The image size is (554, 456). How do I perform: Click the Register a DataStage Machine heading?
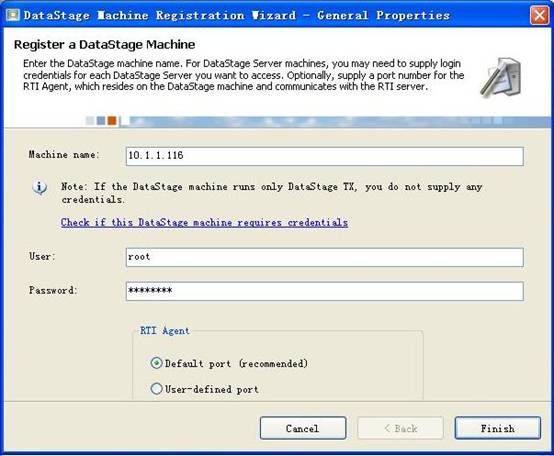point(105,45)
